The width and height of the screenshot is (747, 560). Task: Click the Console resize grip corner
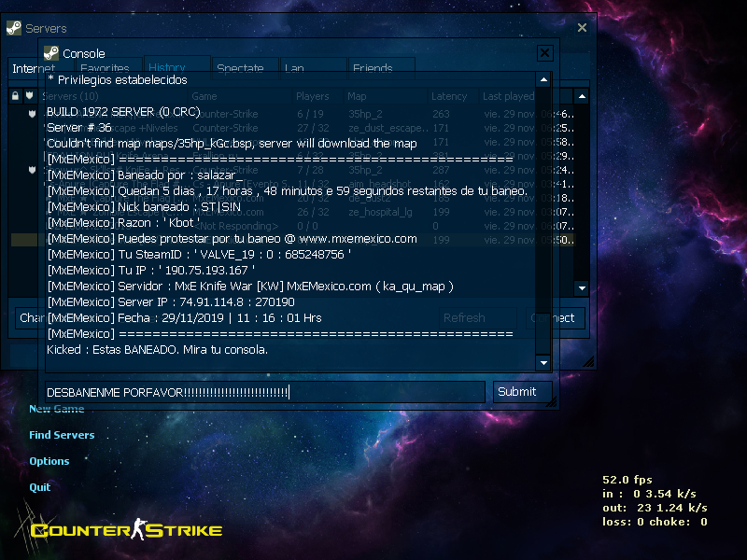tap(552, 402)
